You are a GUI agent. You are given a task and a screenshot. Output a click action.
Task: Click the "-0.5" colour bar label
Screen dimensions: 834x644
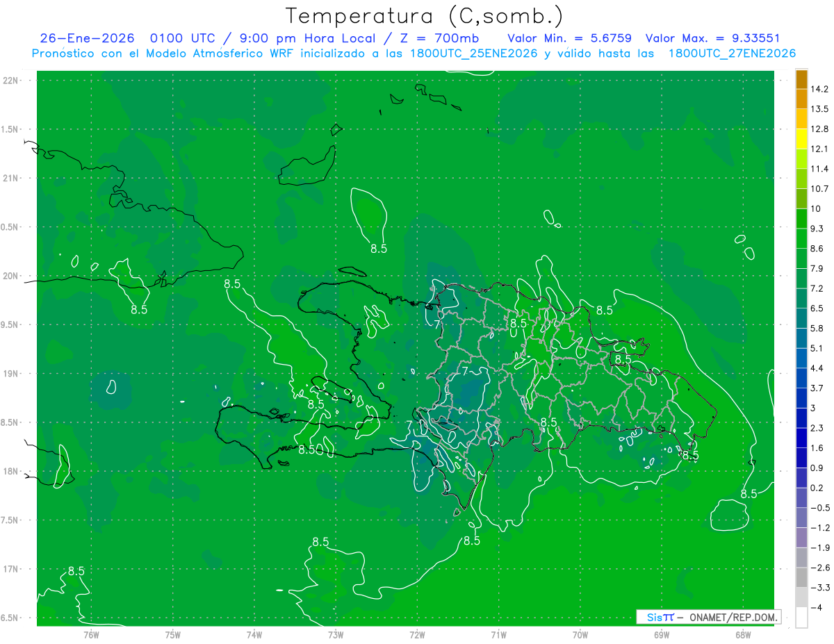pyautogui.click(x=820, y=508)
